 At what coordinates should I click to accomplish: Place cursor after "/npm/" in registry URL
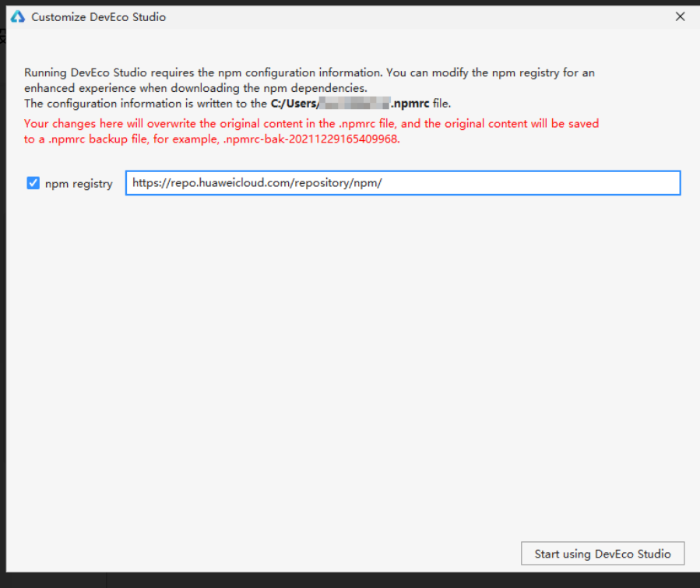383,183
